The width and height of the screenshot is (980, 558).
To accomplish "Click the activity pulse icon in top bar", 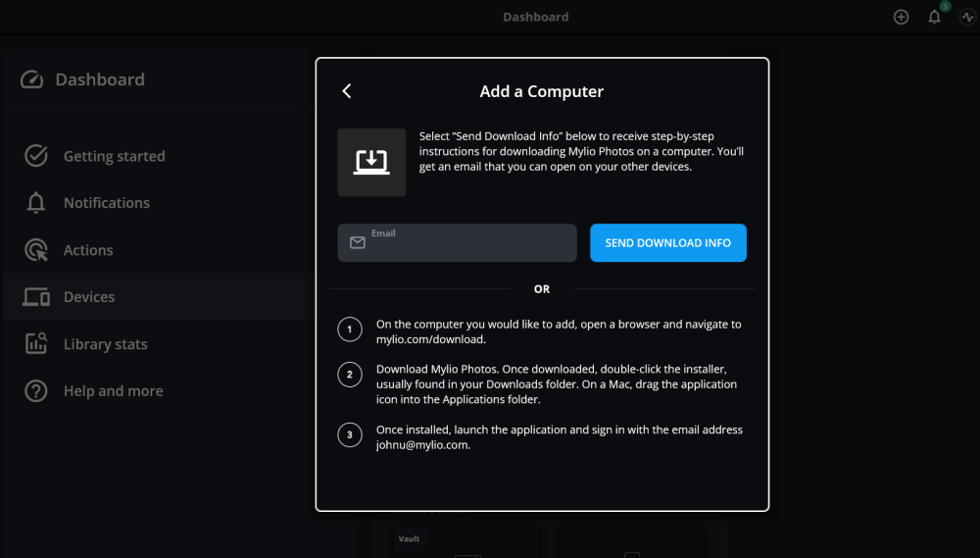I will click(x=967, y=17).
